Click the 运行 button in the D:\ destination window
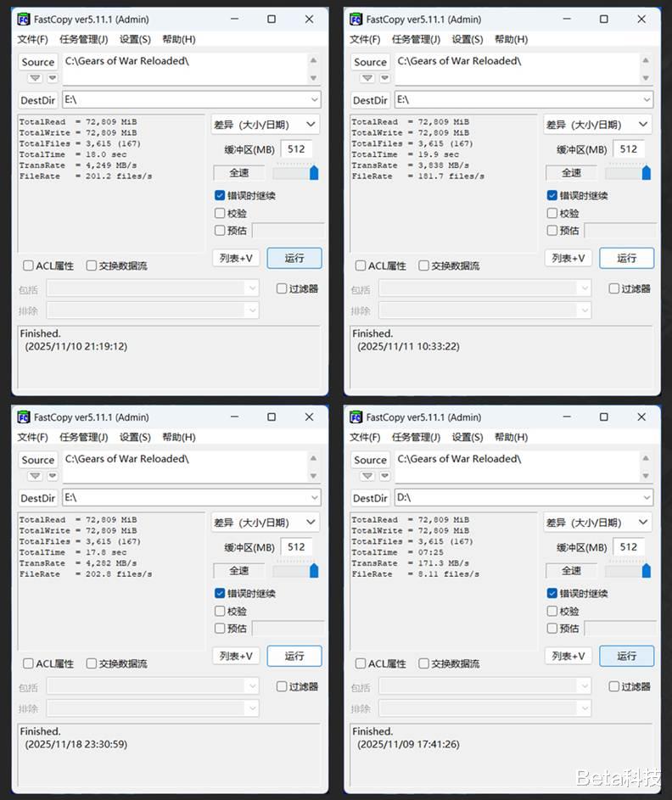 click(x=626, y=656)
